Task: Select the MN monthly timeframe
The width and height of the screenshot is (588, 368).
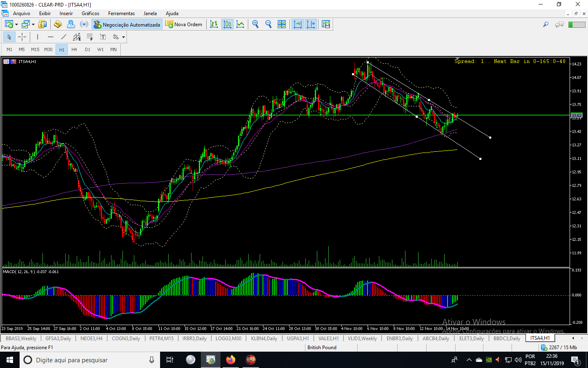Action: (114, 49)
